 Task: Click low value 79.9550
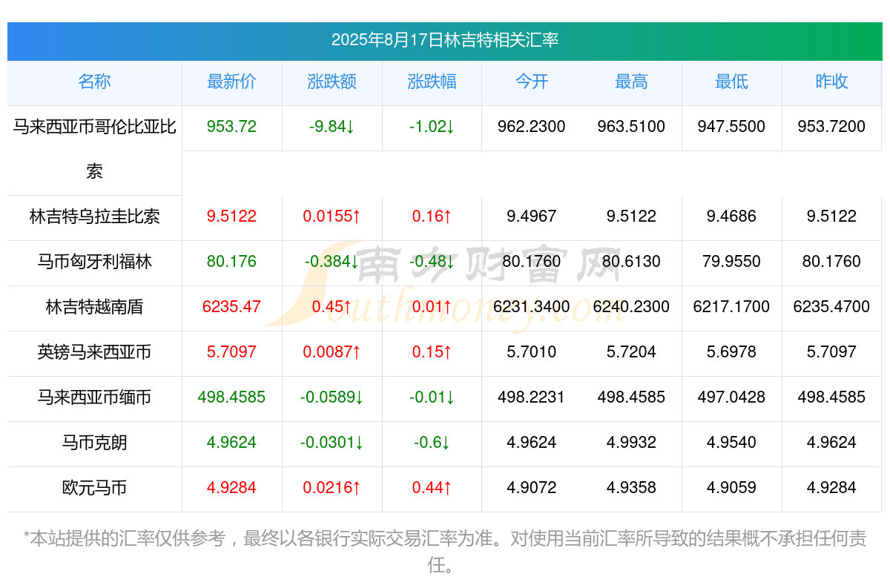[731, 262]
